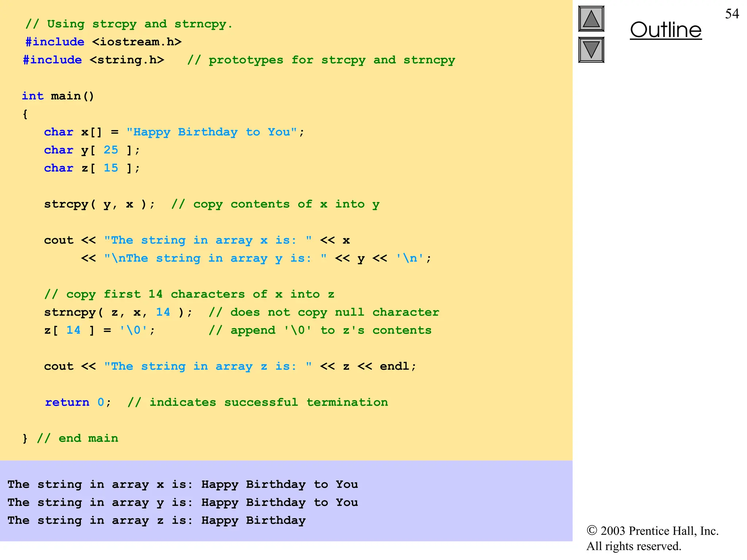The image size is (747, 560).
Task: Click the comment '// Using strcpy and strncpy.'
Action: [x=129, y=24]
